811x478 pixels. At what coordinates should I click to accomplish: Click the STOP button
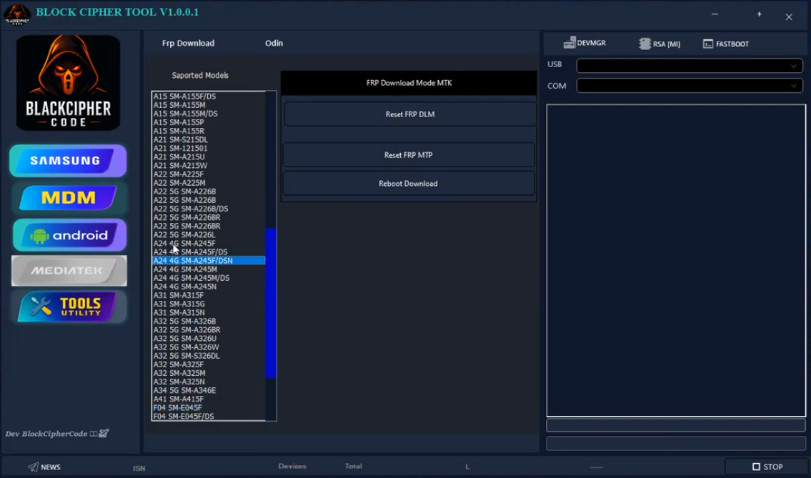click(767, 467)
